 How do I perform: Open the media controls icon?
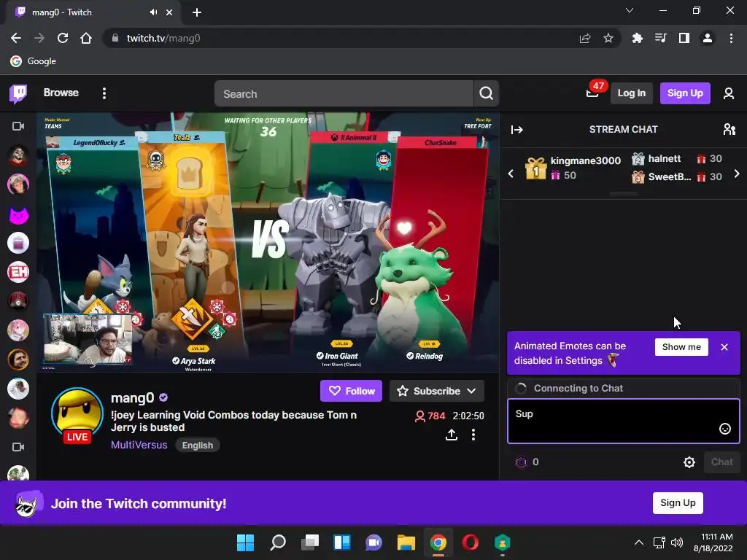[660, 38]
